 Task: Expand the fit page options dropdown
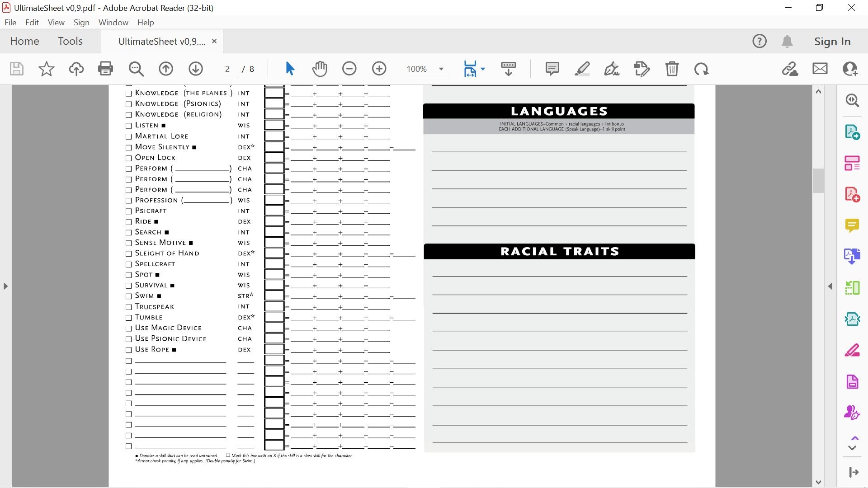[483, 69]
